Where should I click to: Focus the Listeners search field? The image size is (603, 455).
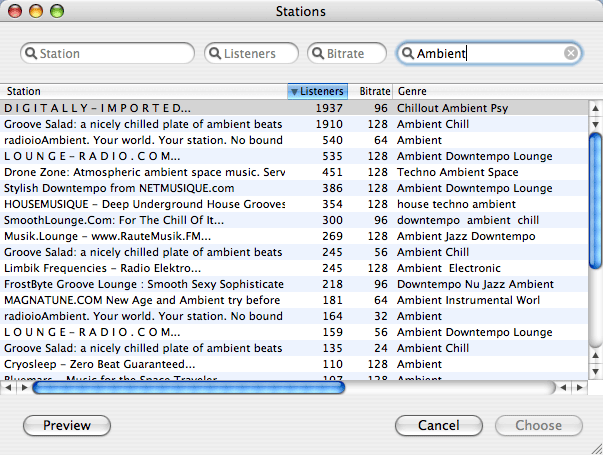coord(252,53)
